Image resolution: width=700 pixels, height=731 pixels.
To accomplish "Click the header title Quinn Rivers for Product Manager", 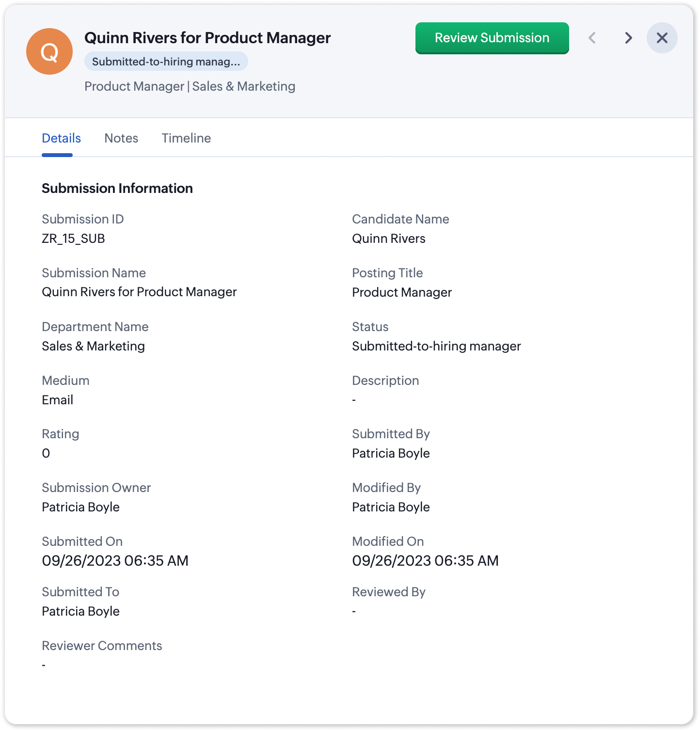I will [x=207, y=38].
